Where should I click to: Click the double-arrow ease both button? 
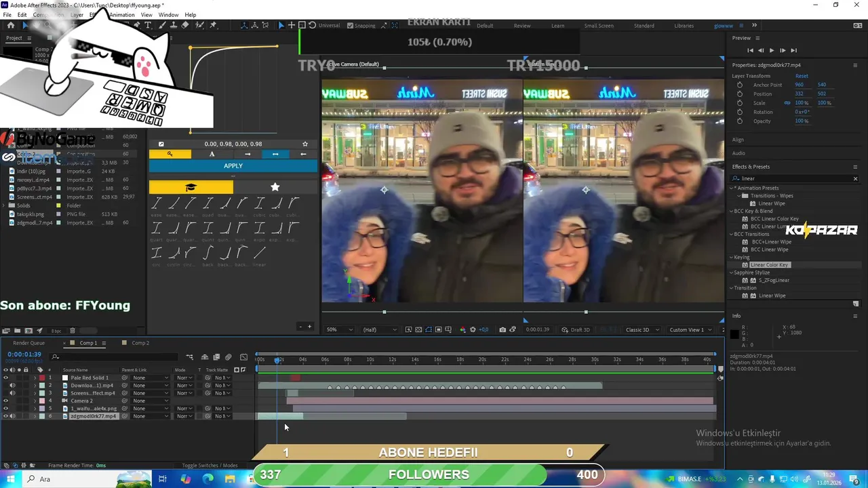click(275, 154)
